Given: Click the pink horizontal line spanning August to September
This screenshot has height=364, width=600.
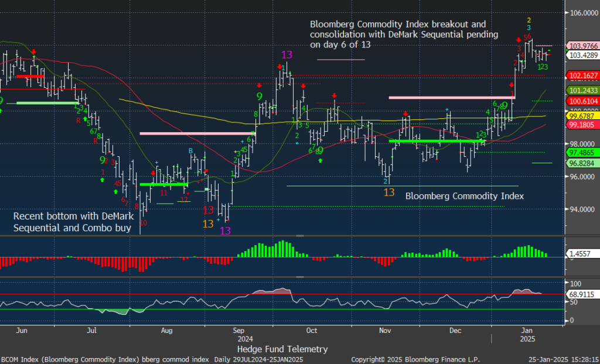Looking at the screenshot, I should (x=197, y=133).
